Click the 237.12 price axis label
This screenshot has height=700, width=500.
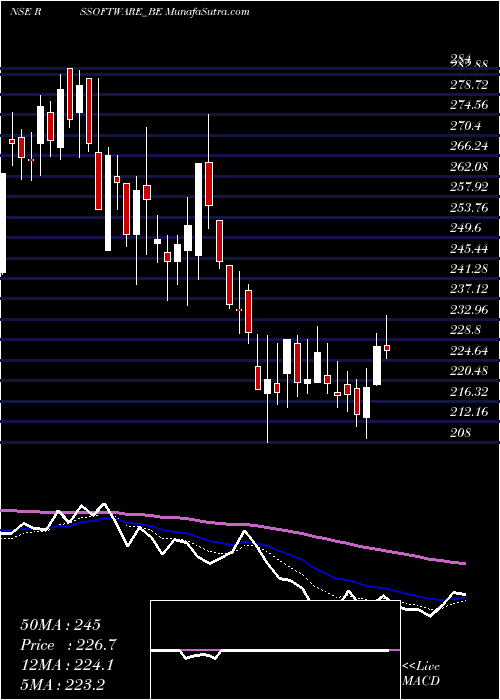point(469,289)
